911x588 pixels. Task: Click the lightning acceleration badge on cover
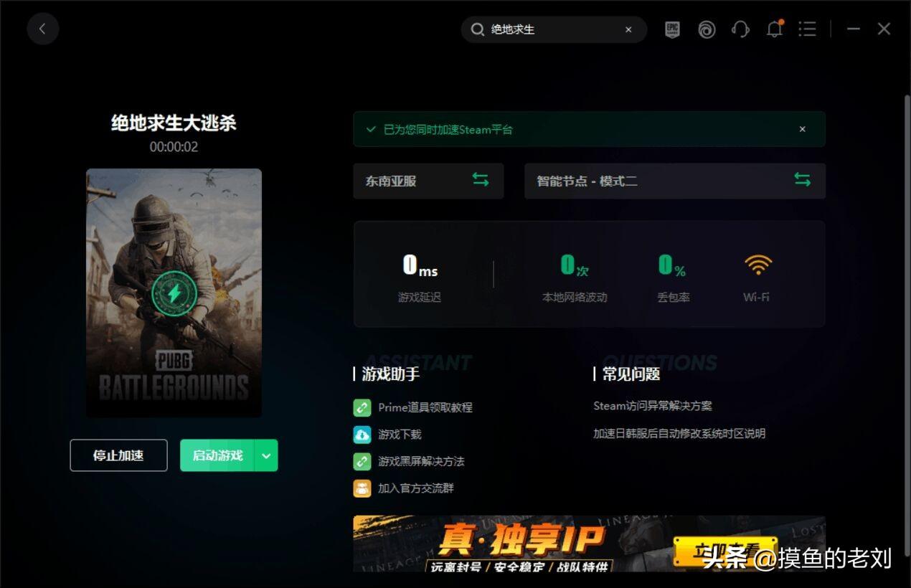(174, 293)
